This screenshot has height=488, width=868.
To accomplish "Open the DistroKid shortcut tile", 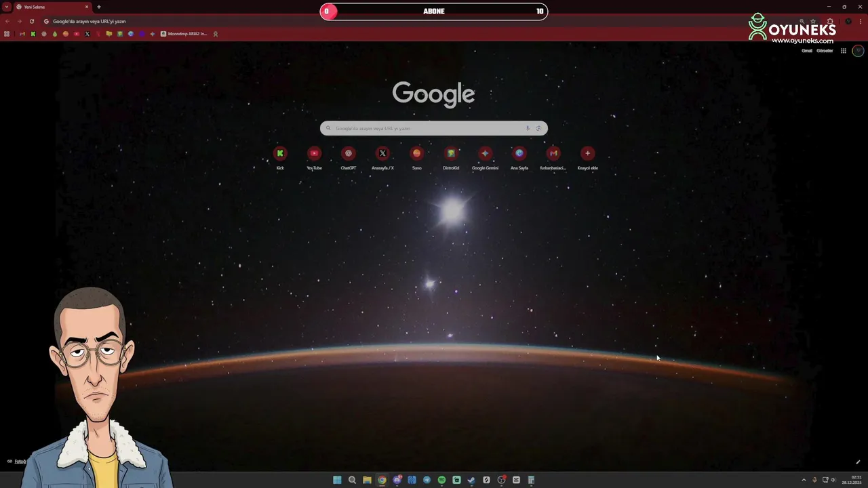I will [x=451, y=157].
